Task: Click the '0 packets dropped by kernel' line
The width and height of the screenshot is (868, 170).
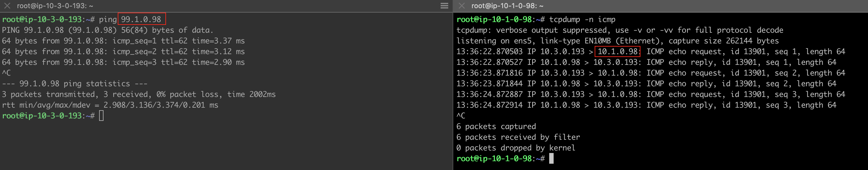Action: click(515, 148)
